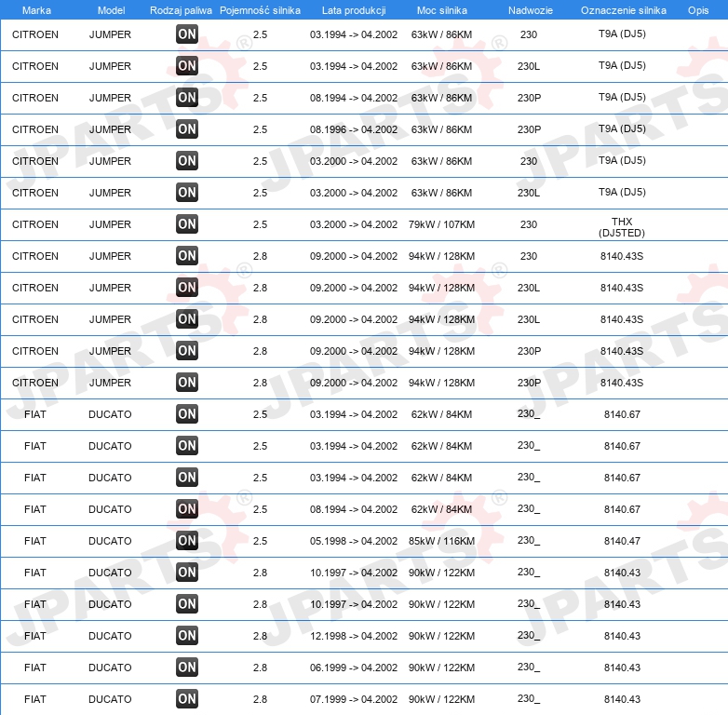Select the 'THX (DJ5TED)' engine code cell

tap(622, 227)
